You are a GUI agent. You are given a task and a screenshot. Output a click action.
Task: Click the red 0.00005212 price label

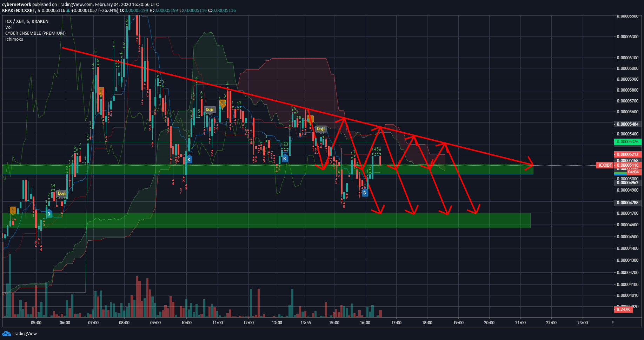628,154
